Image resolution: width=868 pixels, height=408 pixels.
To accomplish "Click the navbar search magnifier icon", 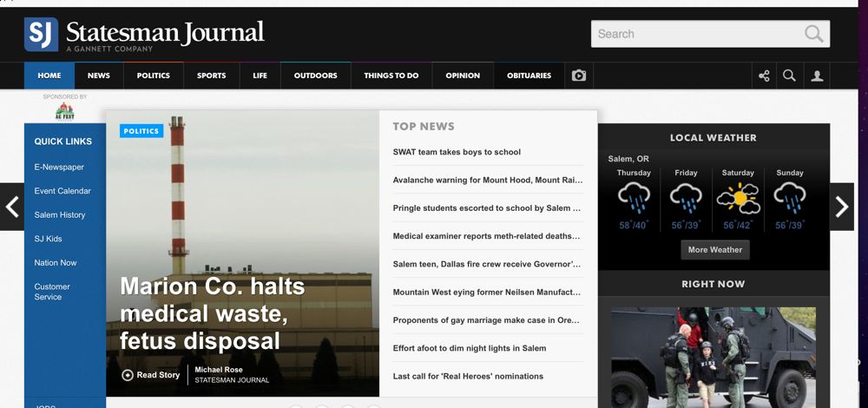I will tap(789, 76).
